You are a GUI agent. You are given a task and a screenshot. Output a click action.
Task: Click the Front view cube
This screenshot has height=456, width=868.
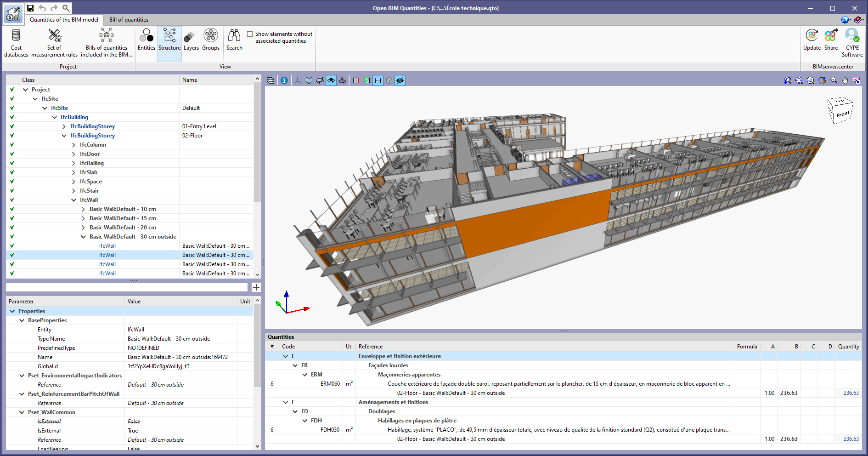coord(840,110)
